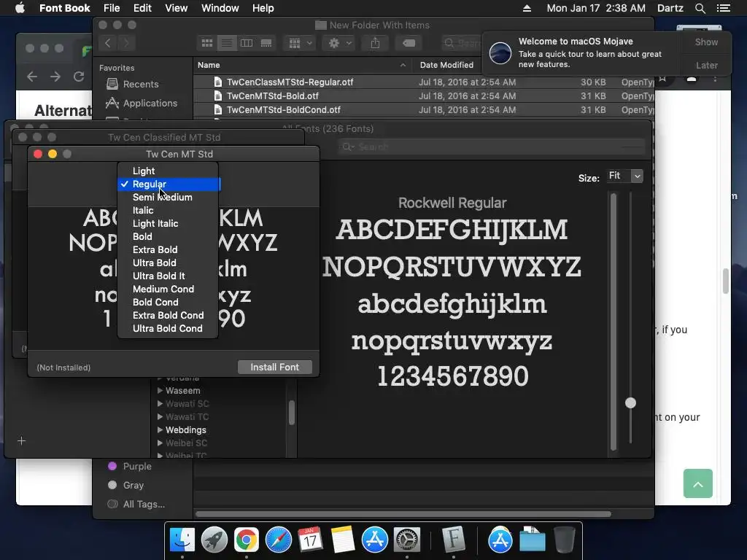Viewport: 747px width, 560px height.
Task: Open Launchpad from the Dock
Action: pos(214,540)
